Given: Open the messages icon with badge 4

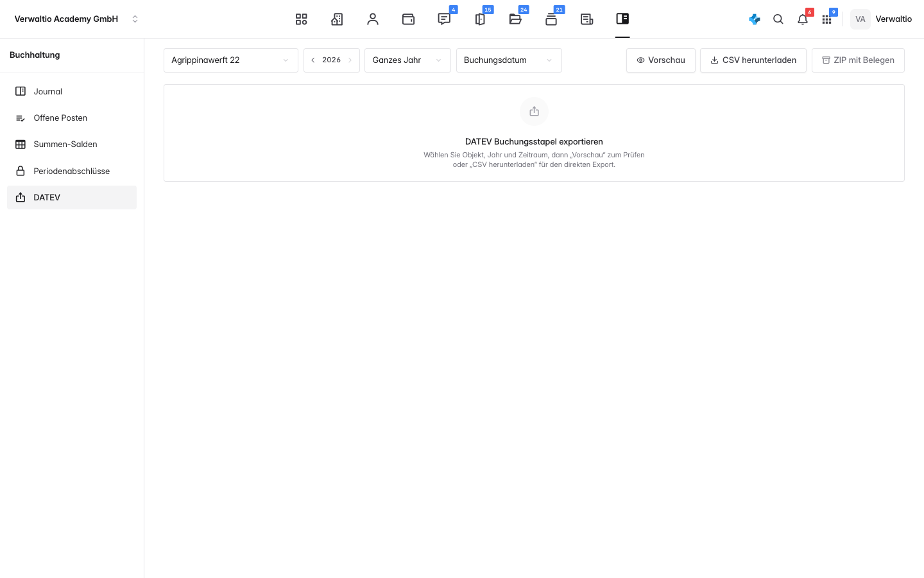Looking at the screenshot, I should tap(444, 19).
